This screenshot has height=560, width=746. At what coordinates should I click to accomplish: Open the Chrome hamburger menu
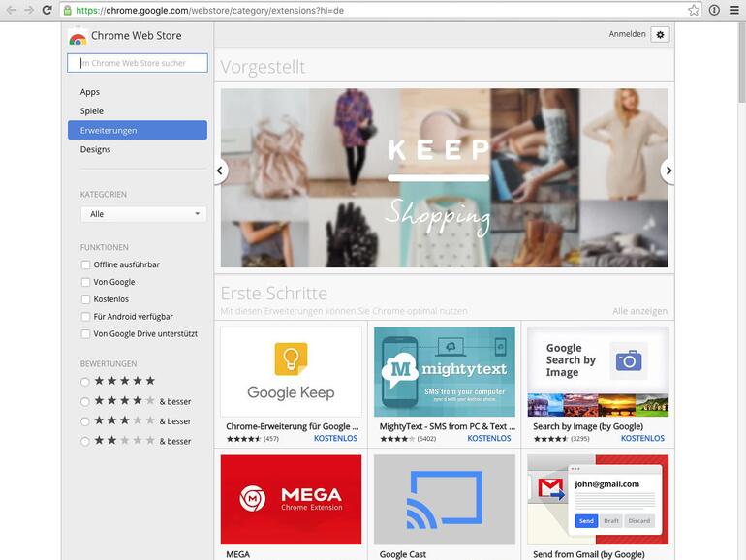pos(734,10)
